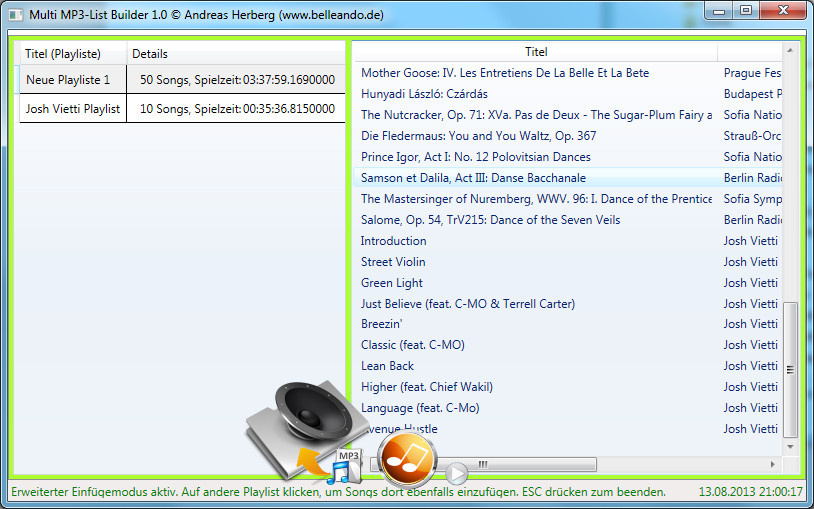Click the application icon in the title bar
Viewport: 814px width, 509px height.
[16, 15]
